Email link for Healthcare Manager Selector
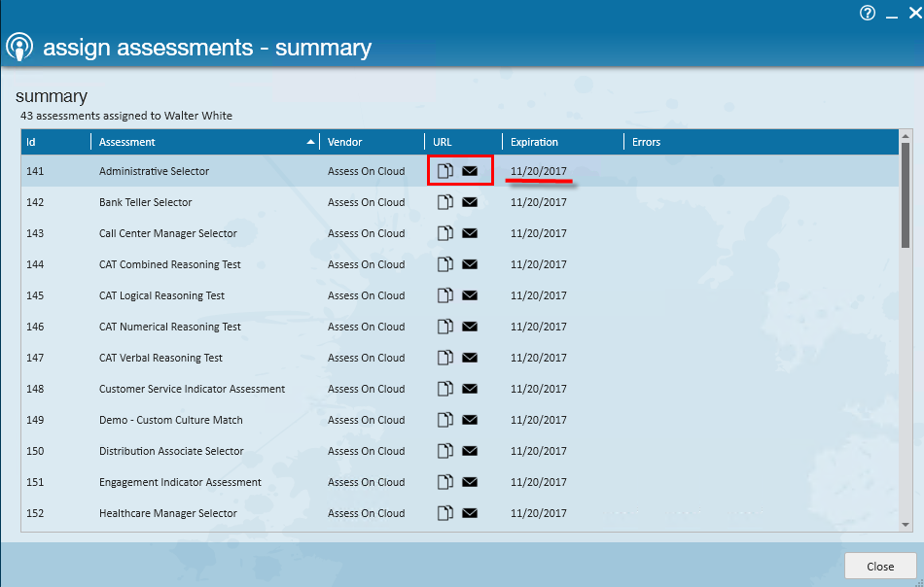924x587 pixels. click(470, 513)
